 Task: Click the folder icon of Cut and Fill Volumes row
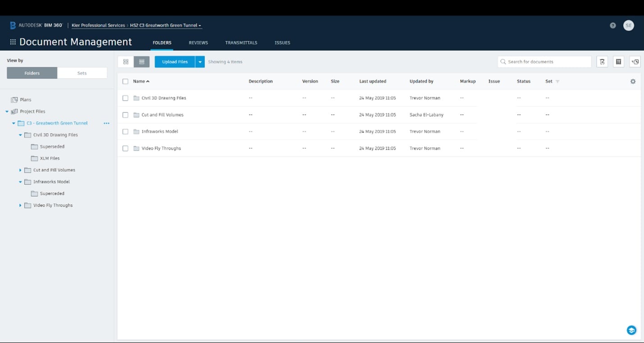tap(137, 115)
